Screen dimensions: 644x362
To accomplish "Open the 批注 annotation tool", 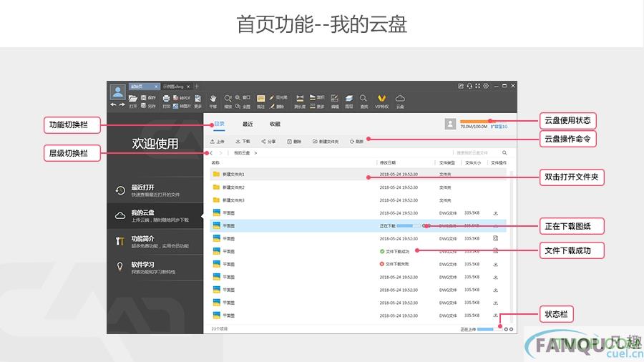I will [x=260, y=102].
